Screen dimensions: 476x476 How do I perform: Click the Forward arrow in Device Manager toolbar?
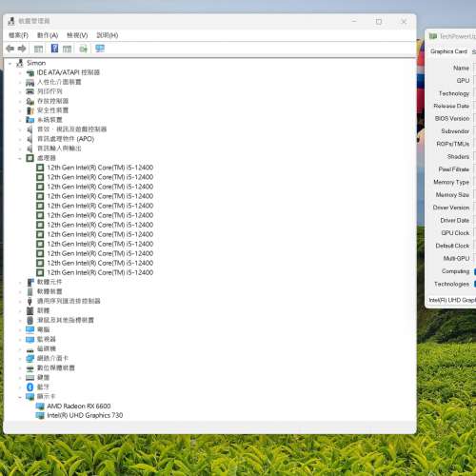[x=22, y=49]
